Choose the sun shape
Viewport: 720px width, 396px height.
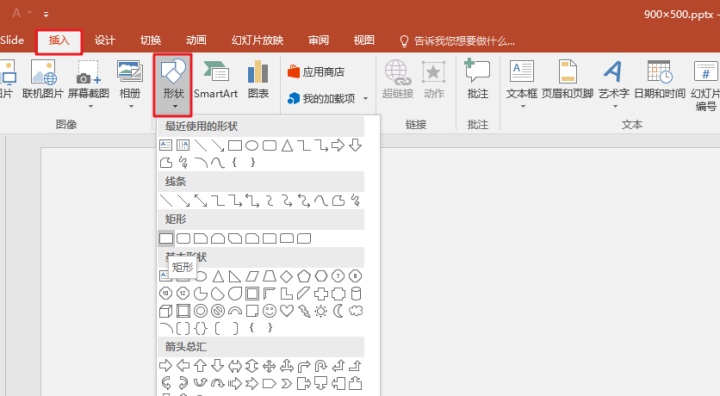321,311
